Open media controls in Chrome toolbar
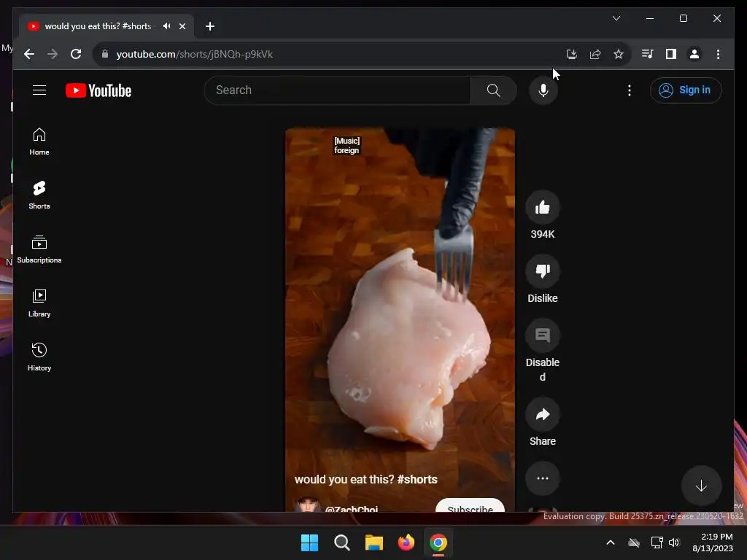The image size is (747, 560). (x=648, y=54)
